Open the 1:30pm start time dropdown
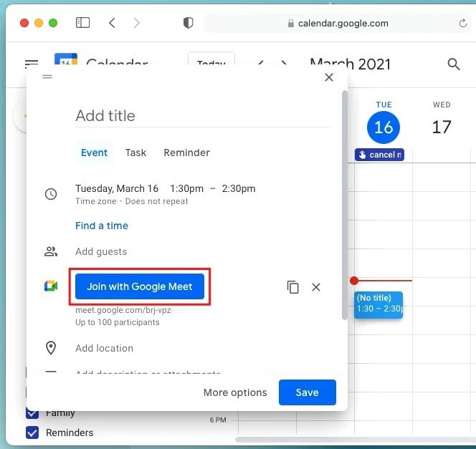 (186, 188)
